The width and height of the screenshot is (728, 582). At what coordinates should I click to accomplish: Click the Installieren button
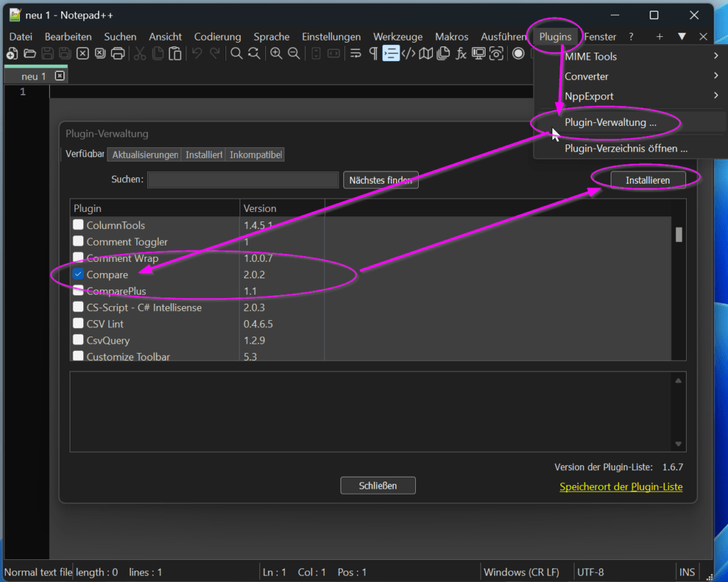(648, 180)
